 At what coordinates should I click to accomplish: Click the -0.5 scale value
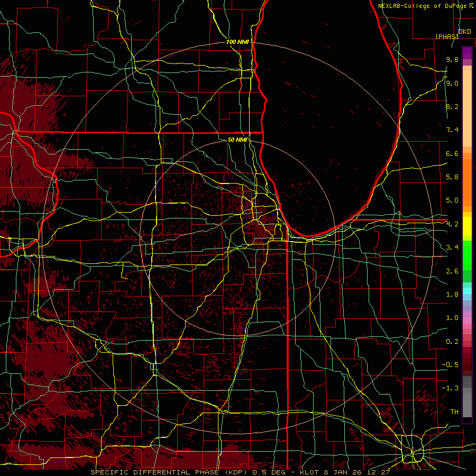(x=450, y=365)
